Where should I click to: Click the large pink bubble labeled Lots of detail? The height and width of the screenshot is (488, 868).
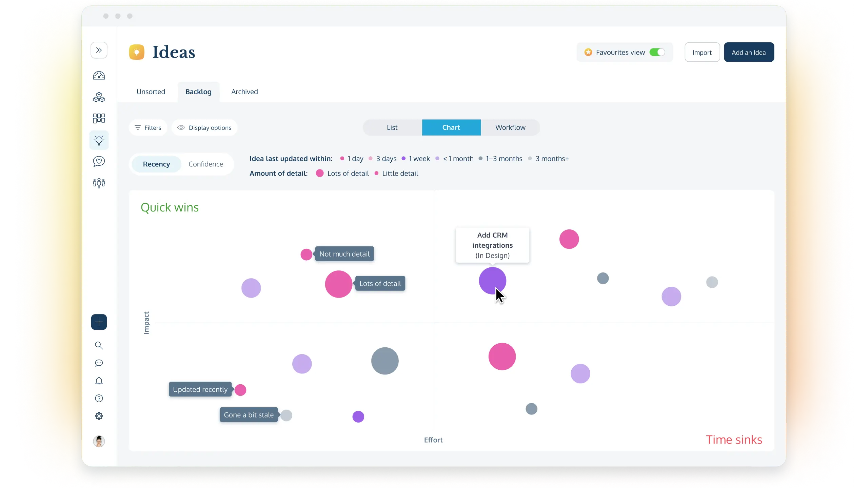point(338,284)
